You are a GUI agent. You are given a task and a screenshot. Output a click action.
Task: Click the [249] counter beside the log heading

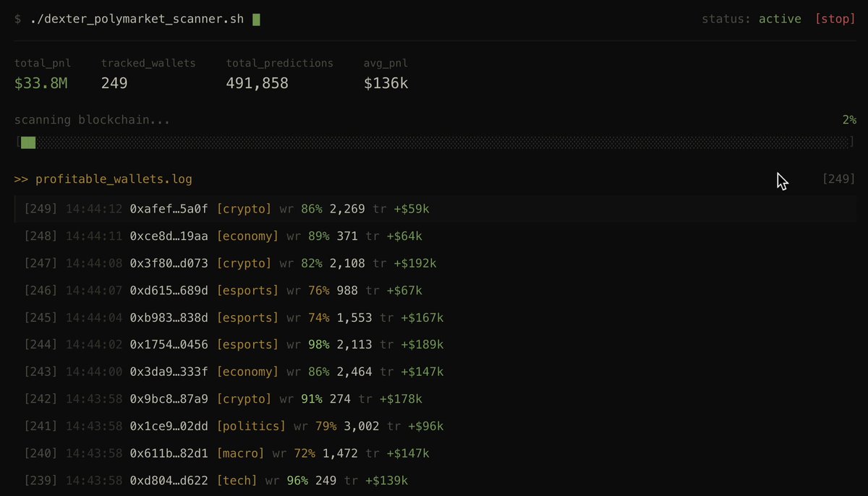tap(839, 179)
